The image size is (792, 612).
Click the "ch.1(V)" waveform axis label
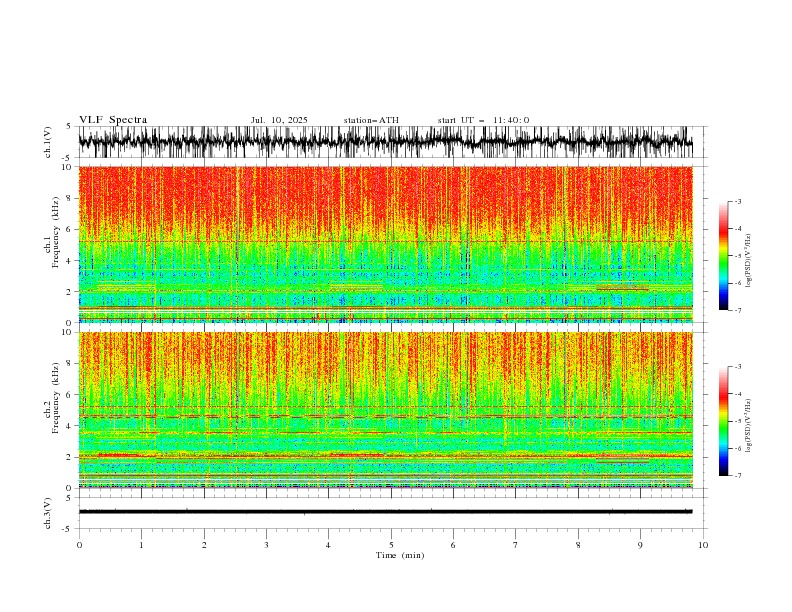click(48, 142)
